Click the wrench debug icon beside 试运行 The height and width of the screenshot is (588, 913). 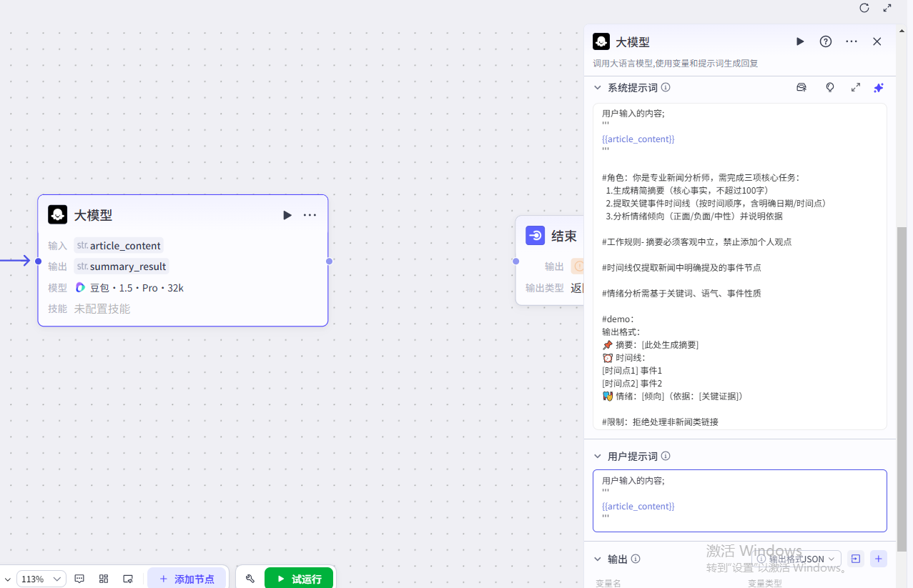tap(250, 579)
